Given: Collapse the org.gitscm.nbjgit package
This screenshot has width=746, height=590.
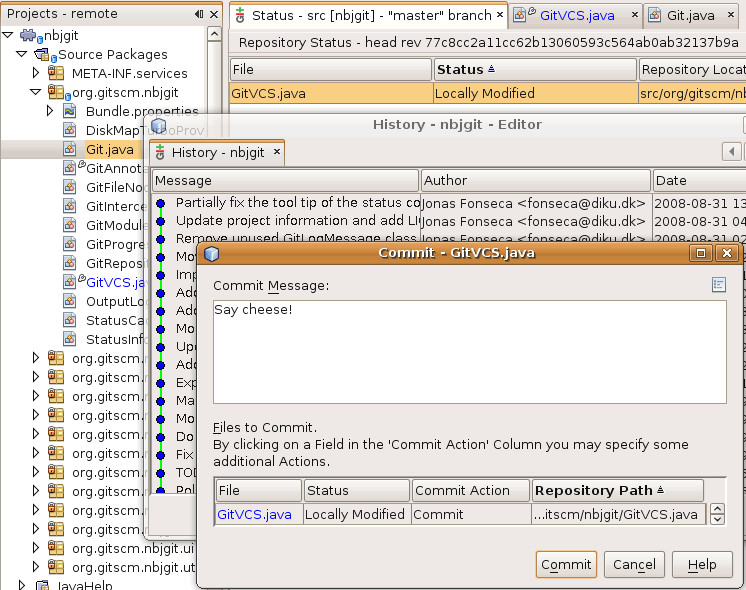Looking at the screenshot, I should click(36, 92).
